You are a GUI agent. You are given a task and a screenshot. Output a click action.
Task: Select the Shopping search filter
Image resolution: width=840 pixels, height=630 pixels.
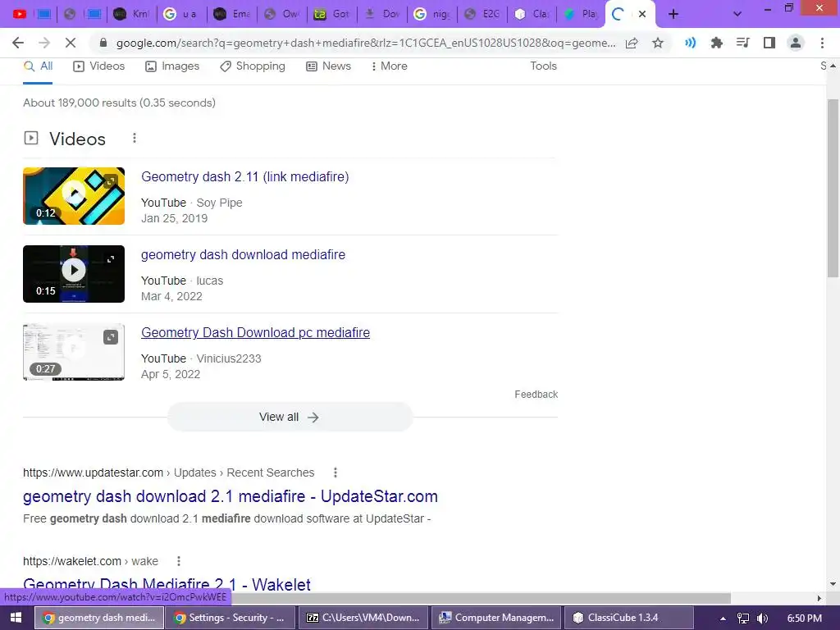(x=253, y=66)
